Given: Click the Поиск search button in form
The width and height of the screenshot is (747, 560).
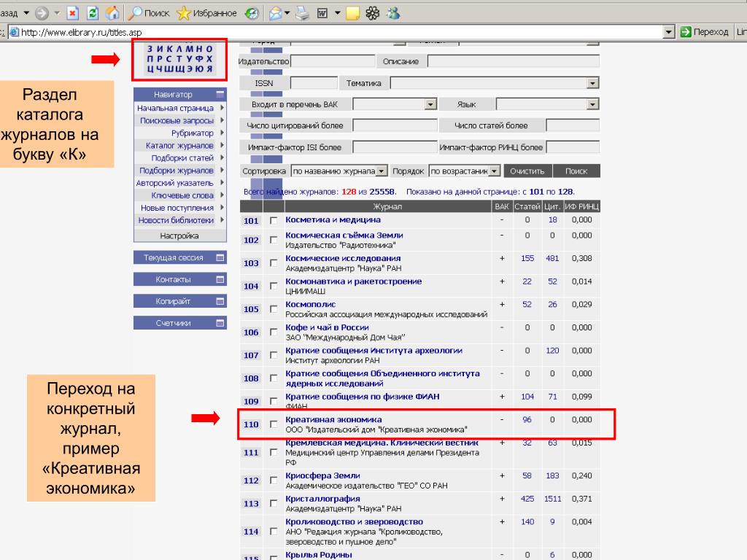Looking at the screenshot, I should click(x=576, y=171).
